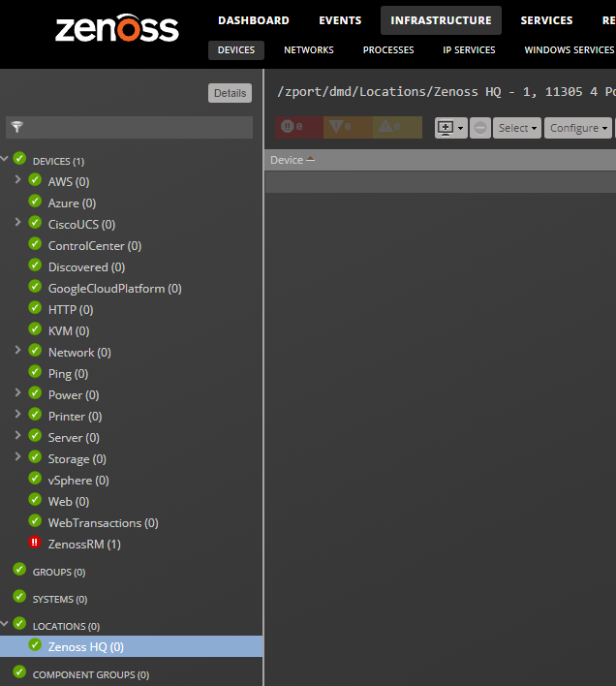The image size is (616, 686).
Task: Click the remove device minus icon
Action: pyautogui.click(x=480, y=128)
